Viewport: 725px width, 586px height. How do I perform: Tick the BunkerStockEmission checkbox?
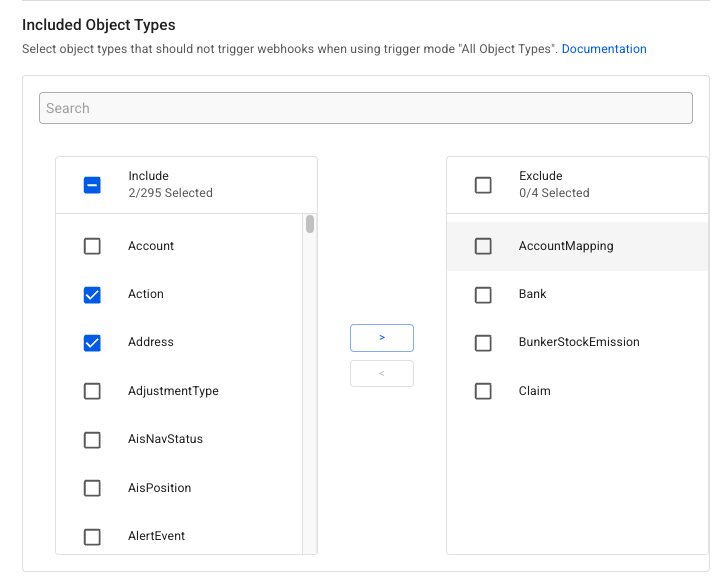[x=483, y=343]
